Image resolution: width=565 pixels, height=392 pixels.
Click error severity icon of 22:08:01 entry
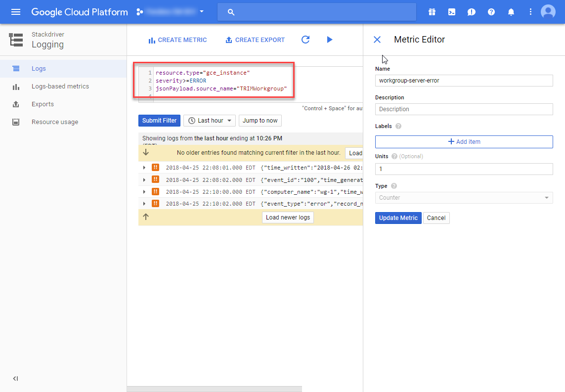point(155,168)
